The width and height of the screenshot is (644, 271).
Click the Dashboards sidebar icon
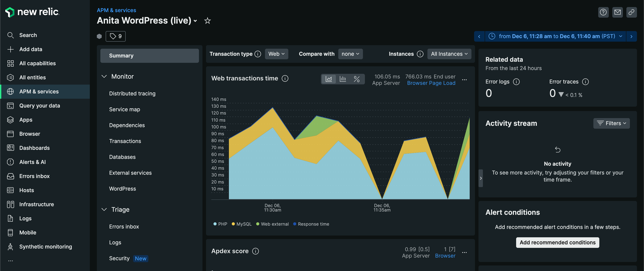coord(10,148)
